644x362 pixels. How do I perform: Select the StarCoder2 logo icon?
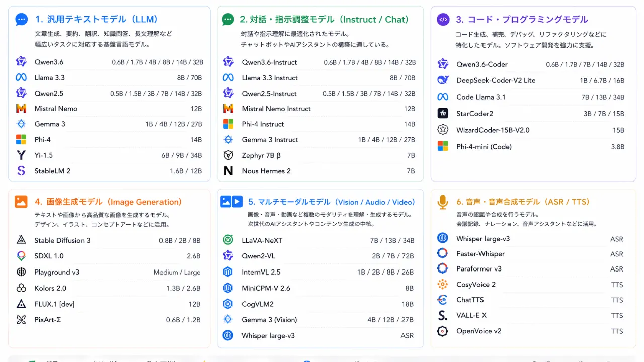(x=443, y=113)
